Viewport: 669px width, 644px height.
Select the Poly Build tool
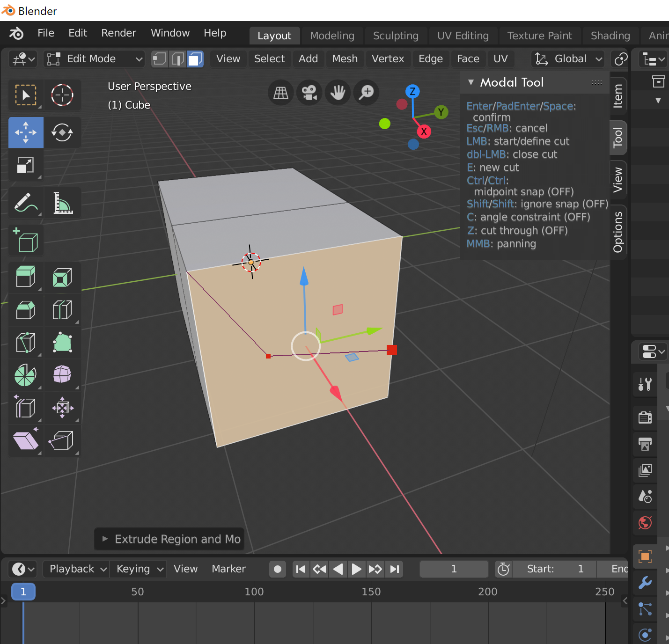point(62,343)
